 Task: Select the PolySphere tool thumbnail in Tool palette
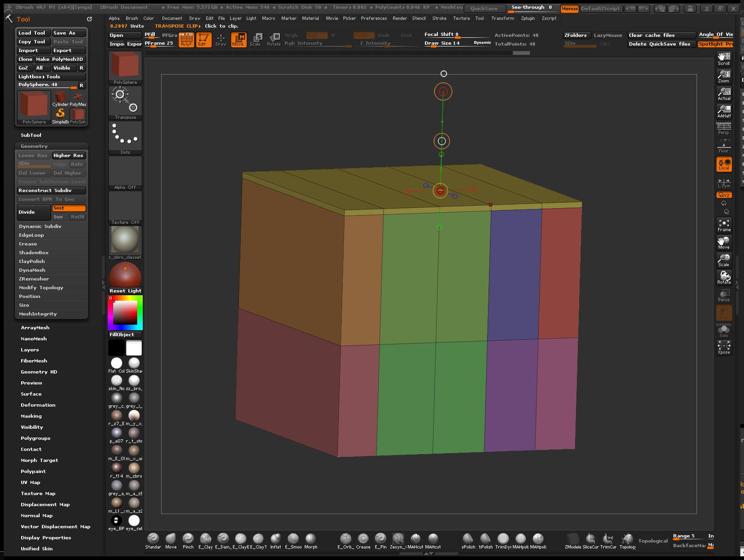click(34, 108)
